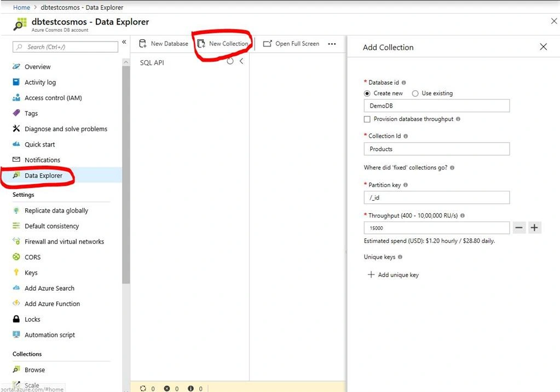Click the Database id info icon
560x392 pixels.
403,83
